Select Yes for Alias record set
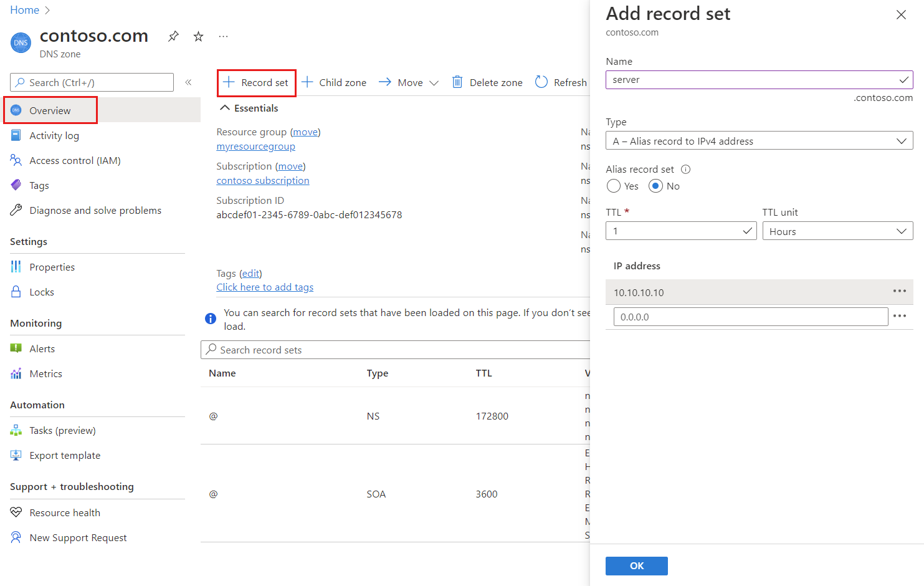Image resolution: width=924 pixels, height=586 pixels. [x=614, y=186]
